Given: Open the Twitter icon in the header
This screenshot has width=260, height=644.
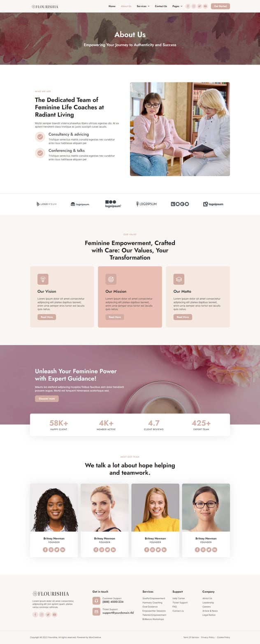Looking at the screenshot, I should click(x=200, y=6).
